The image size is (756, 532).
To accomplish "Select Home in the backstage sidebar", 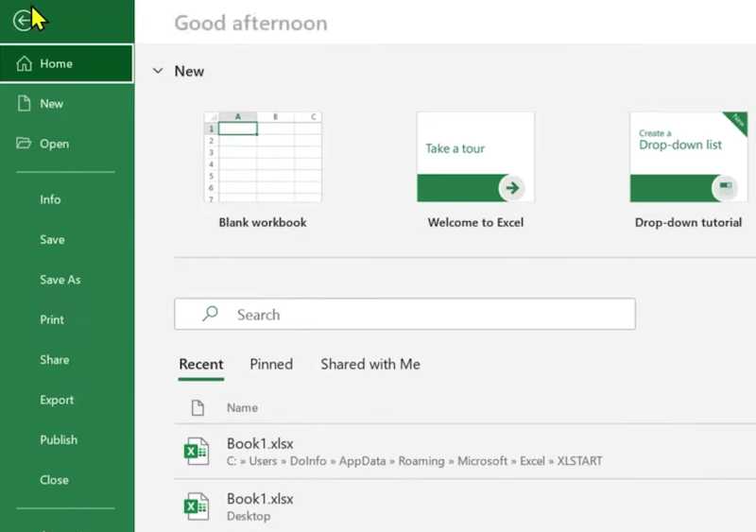I will (67, 63).
